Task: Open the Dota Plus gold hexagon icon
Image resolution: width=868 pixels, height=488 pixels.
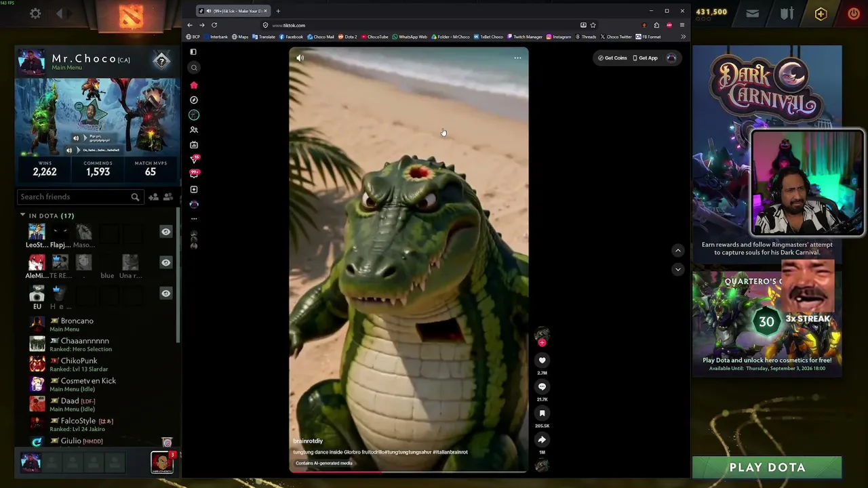Action: 821,14
